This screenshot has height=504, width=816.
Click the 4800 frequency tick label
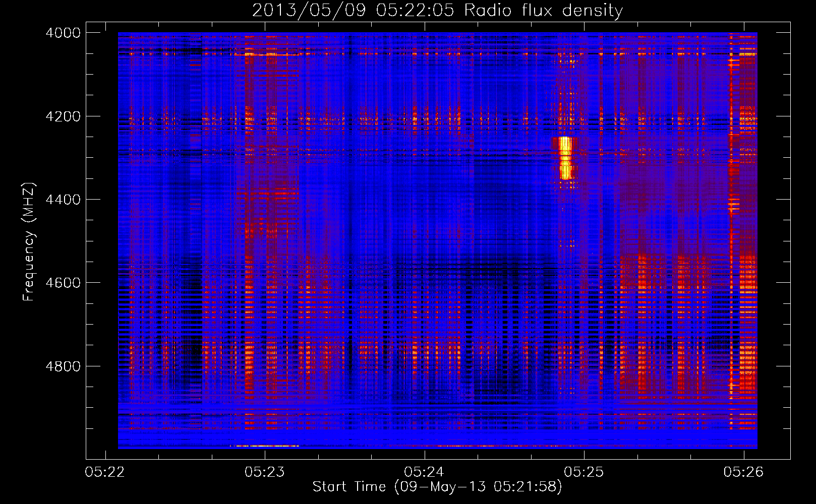[x=63, y=366]
